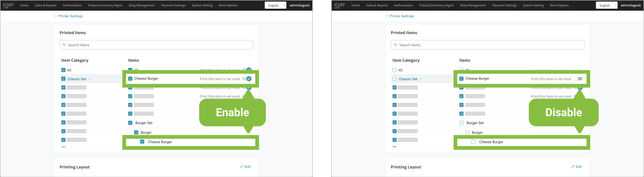Click admin(logout) in the left window
Viewport: 644px width, 177px height.
(x=299, y=5)
